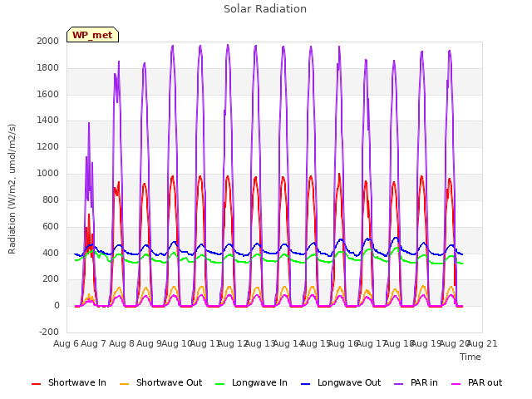
Task: Click the 800 y-axis tick label
Action: click(x=51, y=199)
